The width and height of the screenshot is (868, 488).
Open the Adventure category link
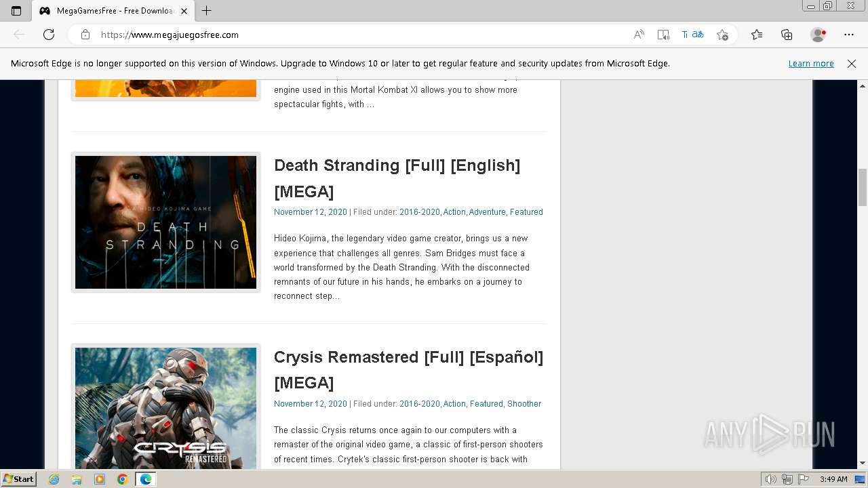click(487, 212)
